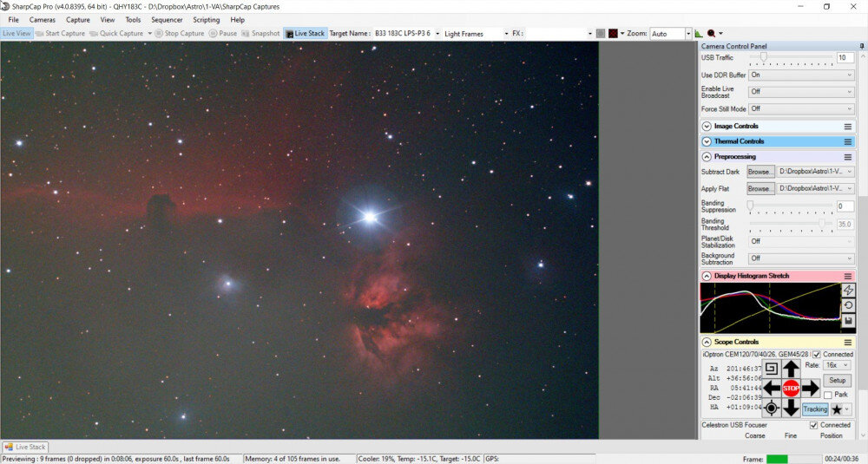Click the move scope left arrow
This screenshot has height=464, width=868.
pos(771,389)
